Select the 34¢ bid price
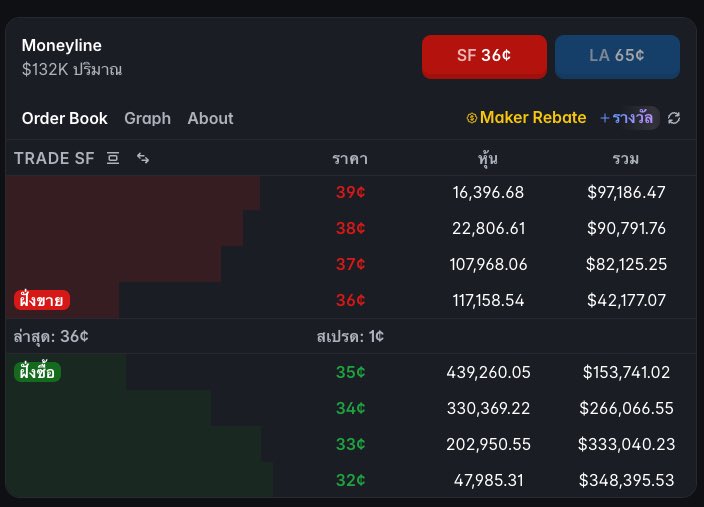 (351, 408)
